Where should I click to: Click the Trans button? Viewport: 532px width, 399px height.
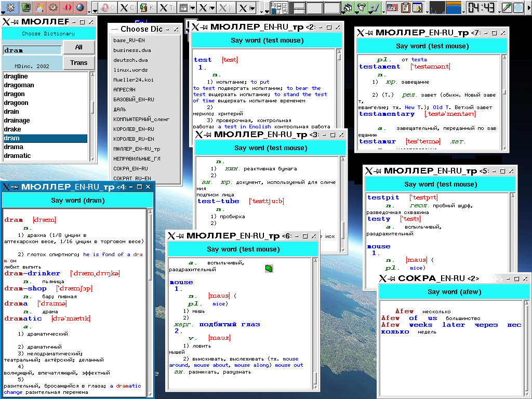coord(79,63)
